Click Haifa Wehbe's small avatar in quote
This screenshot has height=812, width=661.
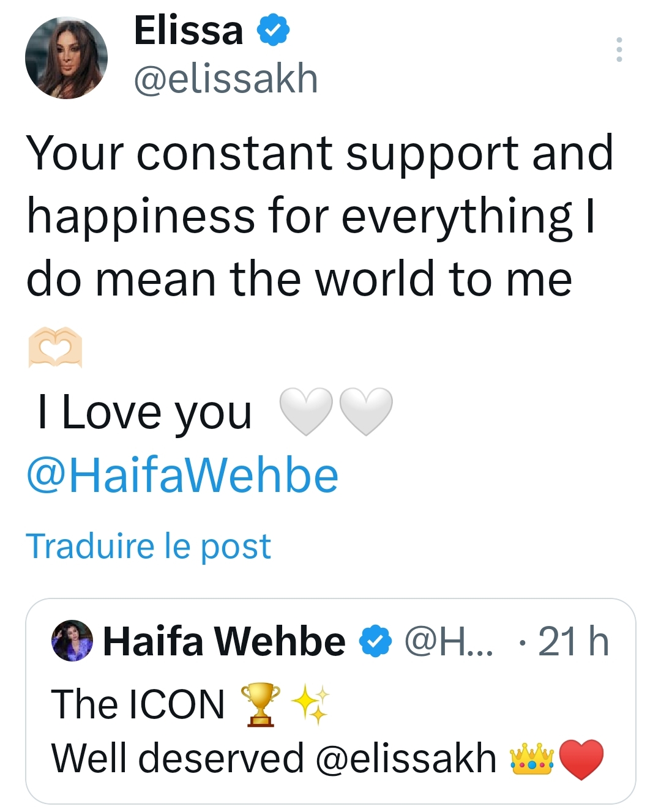tap(72, 641)
